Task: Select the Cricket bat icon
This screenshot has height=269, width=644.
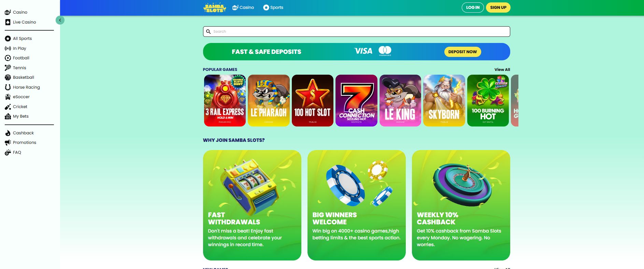Action: coord(8,107)
